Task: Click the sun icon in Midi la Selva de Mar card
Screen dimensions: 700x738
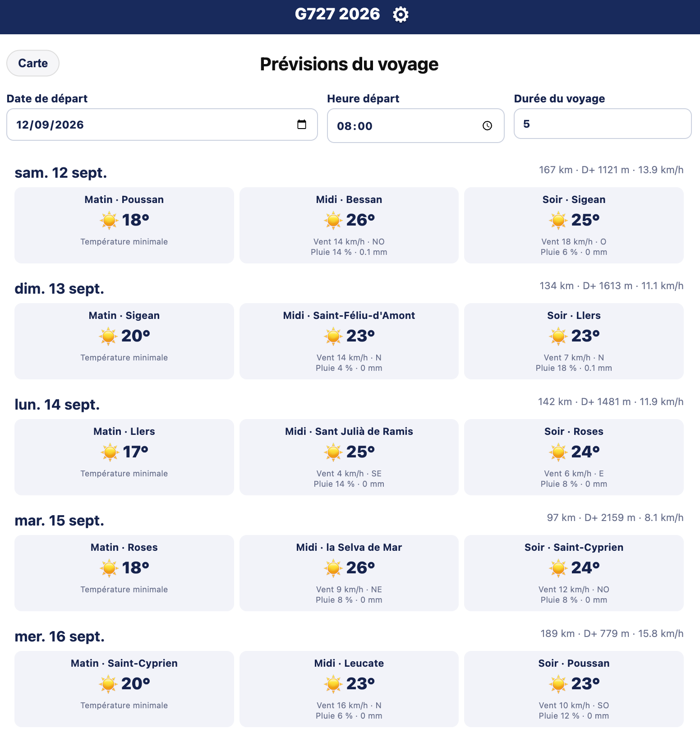Action: 333,568
